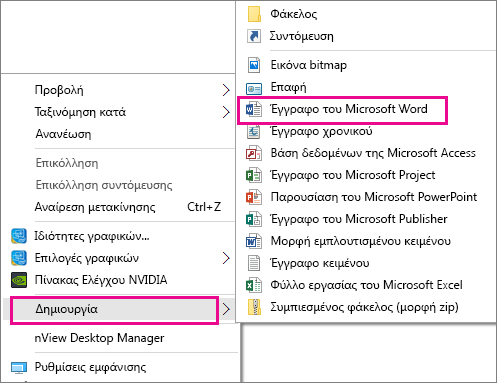Screen dimensions: 497x383
Task: Click the journal document icon beside Έγγραφο χρονικού
Action: click(x=254, y=131)
